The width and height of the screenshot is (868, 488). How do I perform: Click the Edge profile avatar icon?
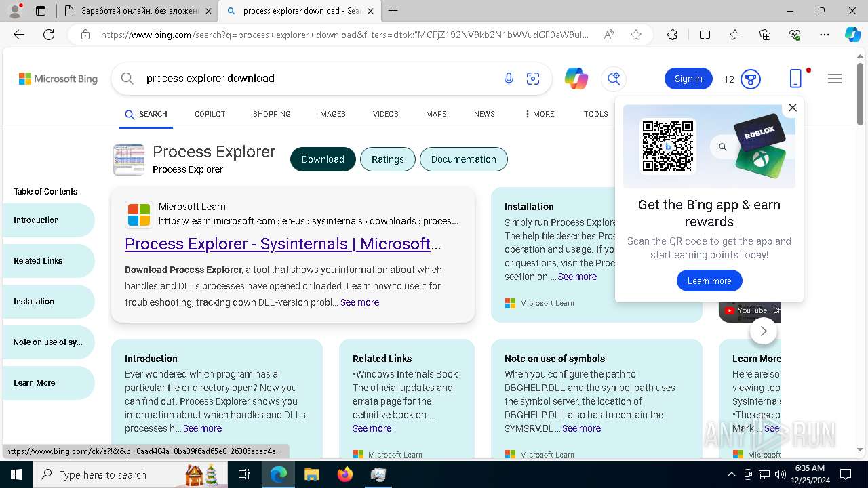[15, 11]
